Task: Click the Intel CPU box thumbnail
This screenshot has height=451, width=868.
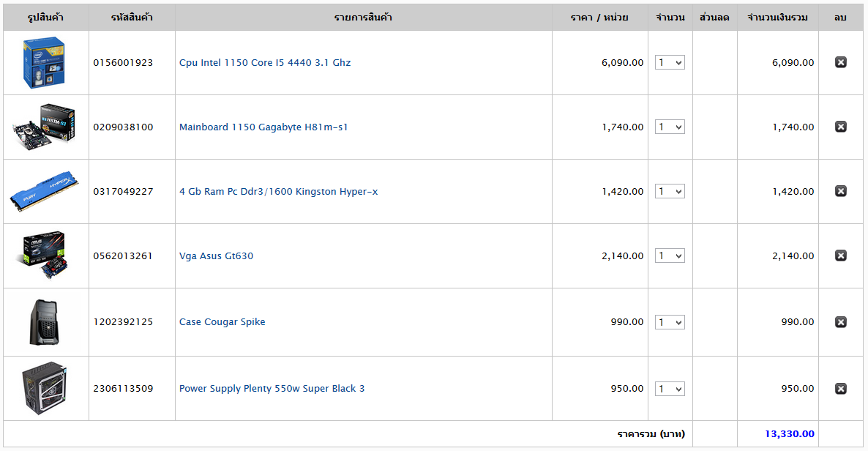Action: coord(45,63)
